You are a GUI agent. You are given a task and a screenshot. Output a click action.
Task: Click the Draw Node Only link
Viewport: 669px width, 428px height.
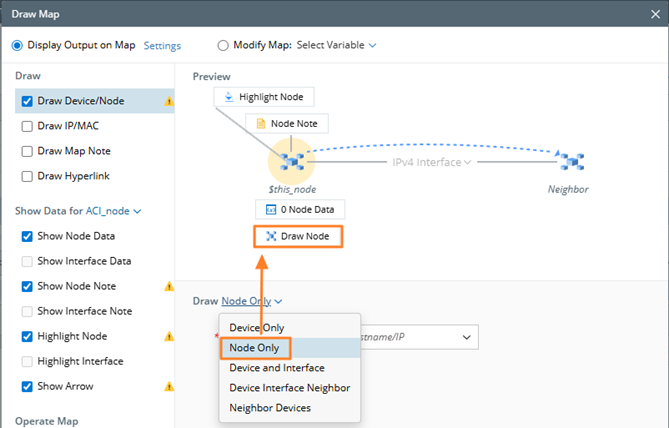[x=251, y=300]
